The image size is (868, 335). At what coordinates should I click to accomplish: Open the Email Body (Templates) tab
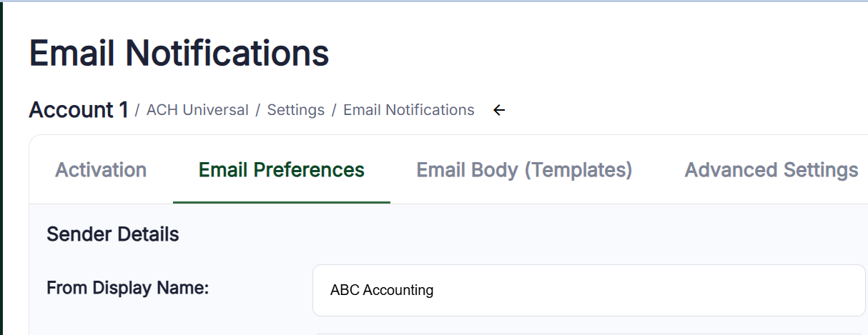pyautogui.click(x=525, y=170)
